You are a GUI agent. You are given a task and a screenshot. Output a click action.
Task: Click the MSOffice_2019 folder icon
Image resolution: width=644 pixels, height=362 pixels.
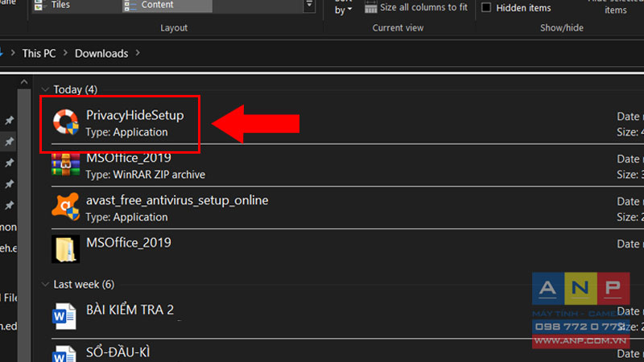click(66, 249)
